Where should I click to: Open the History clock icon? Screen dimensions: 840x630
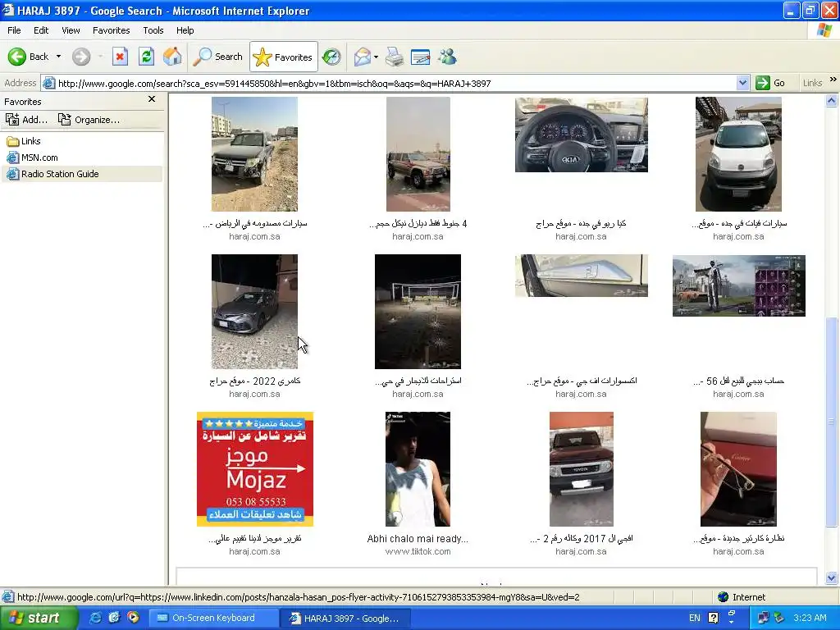[x=331, y=57]
